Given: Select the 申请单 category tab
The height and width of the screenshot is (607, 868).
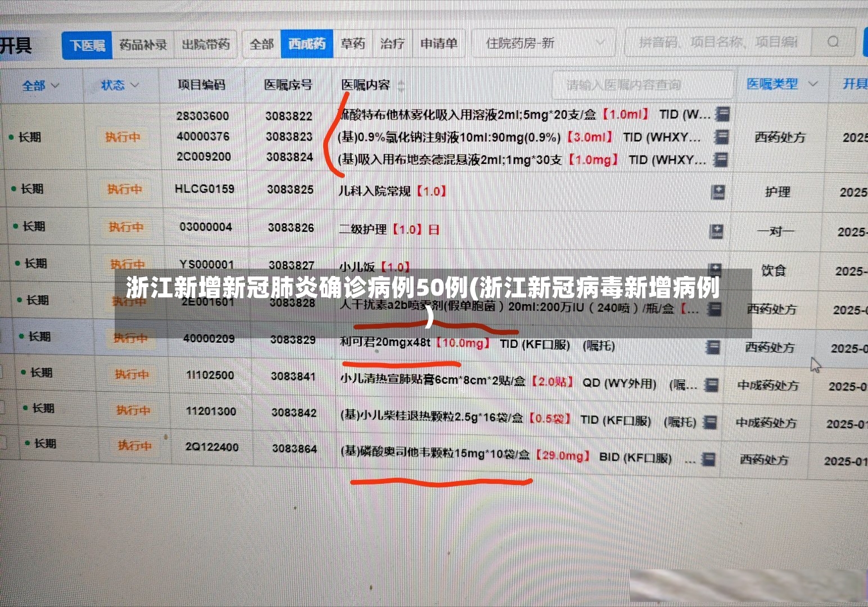Looking at the screenshot, I should pos(439,43).
